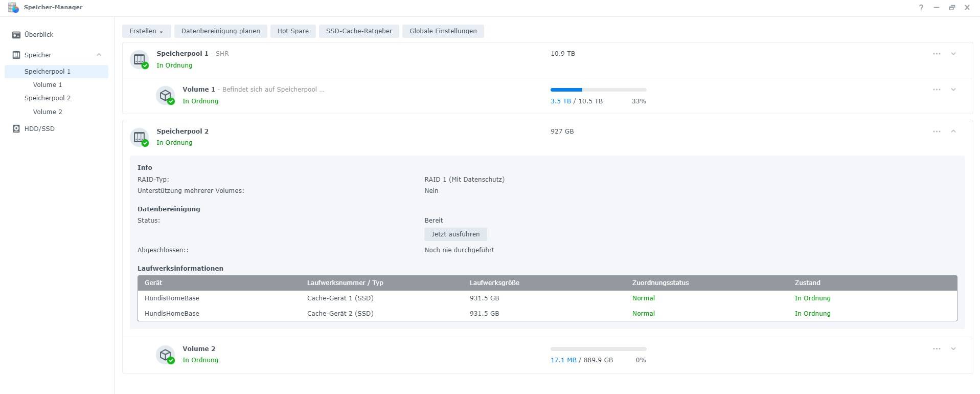Click the Speicherpool 1 storage pool icon
980x394 pixels.
pos(139,59)
